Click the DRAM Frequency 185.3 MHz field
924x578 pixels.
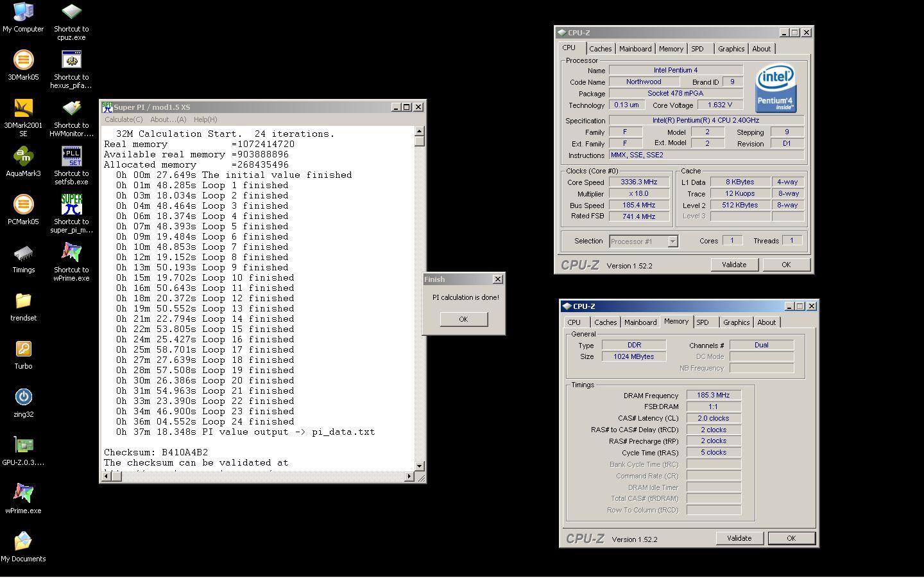click(714, 396)
